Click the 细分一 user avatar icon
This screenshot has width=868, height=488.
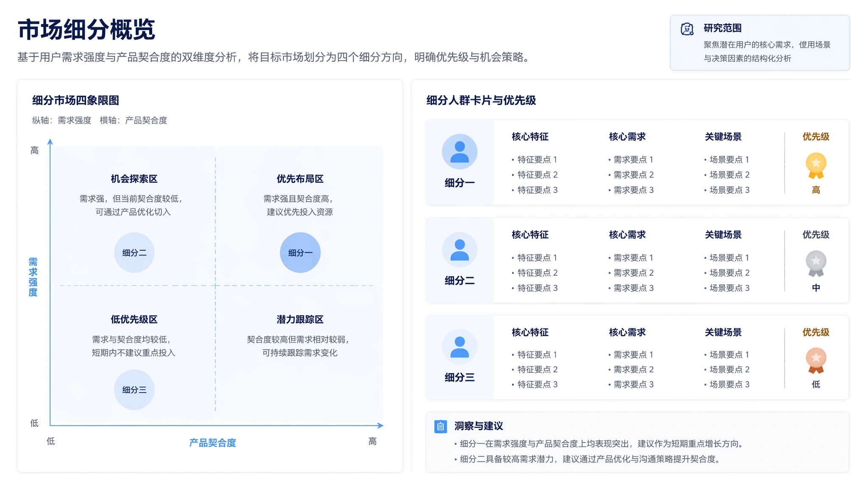[x=459, y=152]
